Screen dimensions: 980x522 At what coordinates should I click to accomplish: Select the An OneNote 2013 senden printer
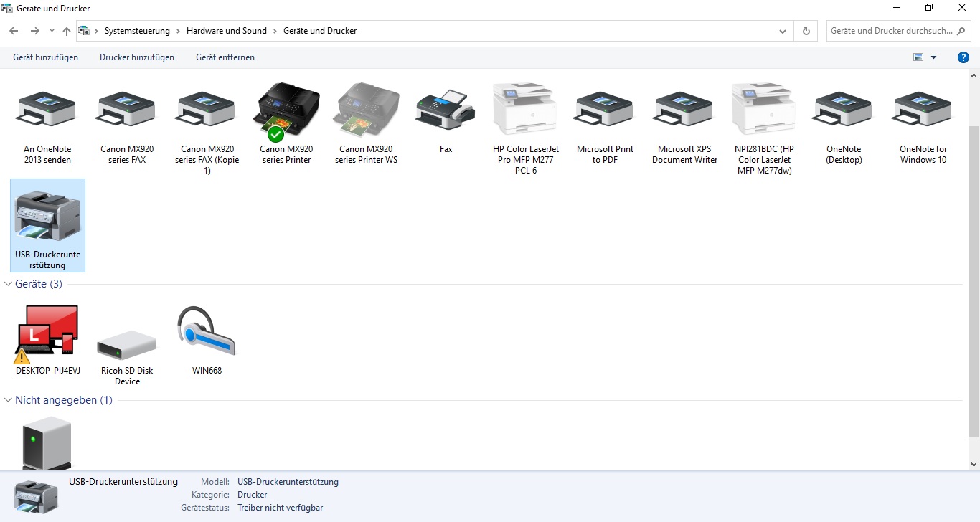tap(47, 123)
